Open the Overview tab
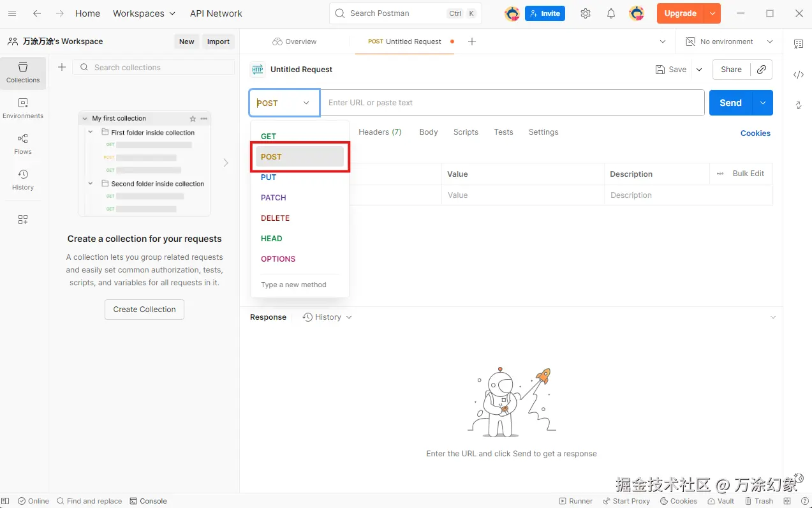The height and width of the screenshot is (508, 812). pyautogui.click(x=294, y=41)
